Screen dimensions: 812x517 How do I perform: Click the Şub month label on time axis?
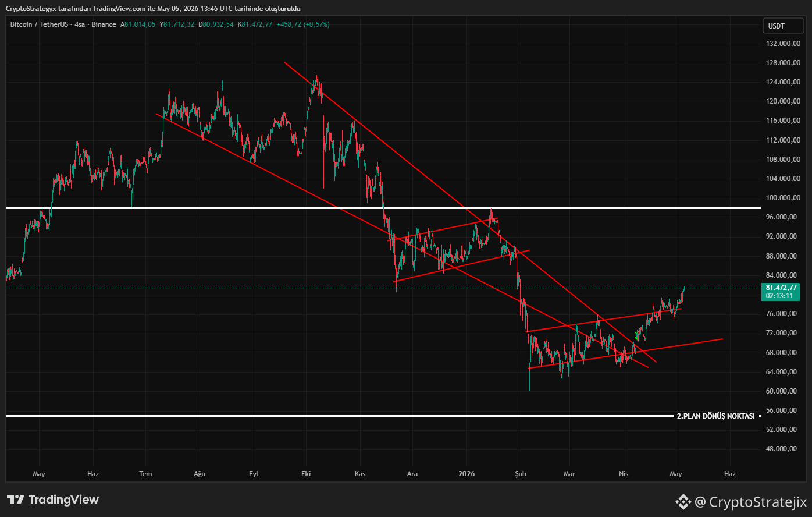point(521,474)
